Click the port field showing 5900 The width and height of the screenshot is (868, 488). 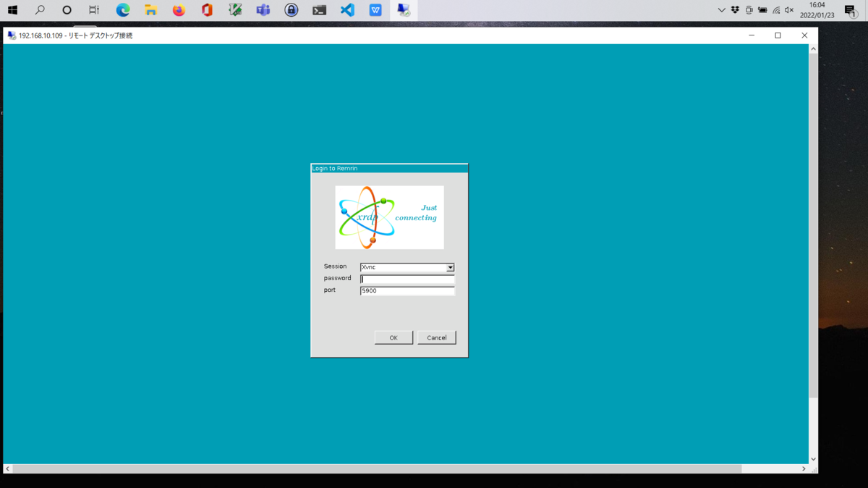tap(407, 290)
